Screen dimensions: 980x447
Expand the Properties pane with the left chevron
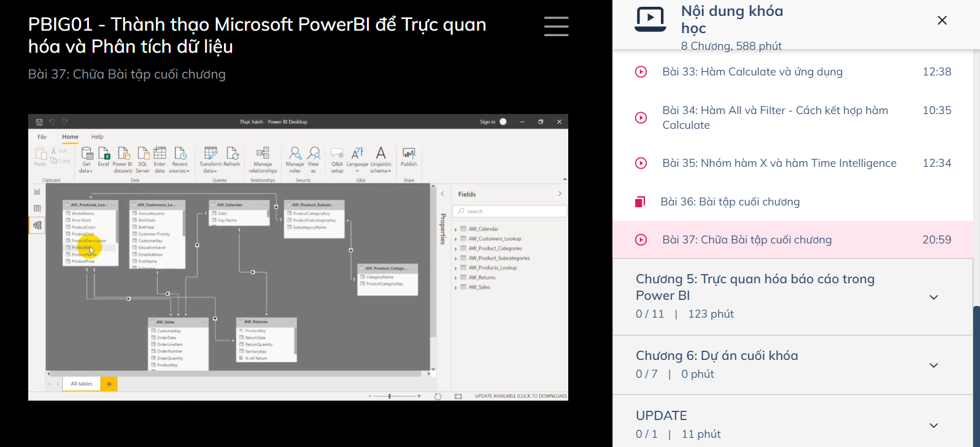(442, 194)
